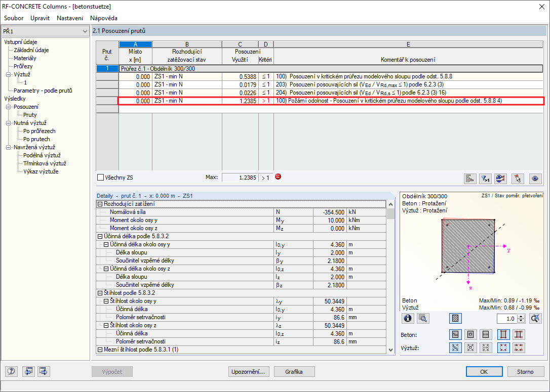550x392 pixels.
Task: Collapse Mezní štíhlost podle 5.8.3.1 section
Action: (x=100, y=350)
